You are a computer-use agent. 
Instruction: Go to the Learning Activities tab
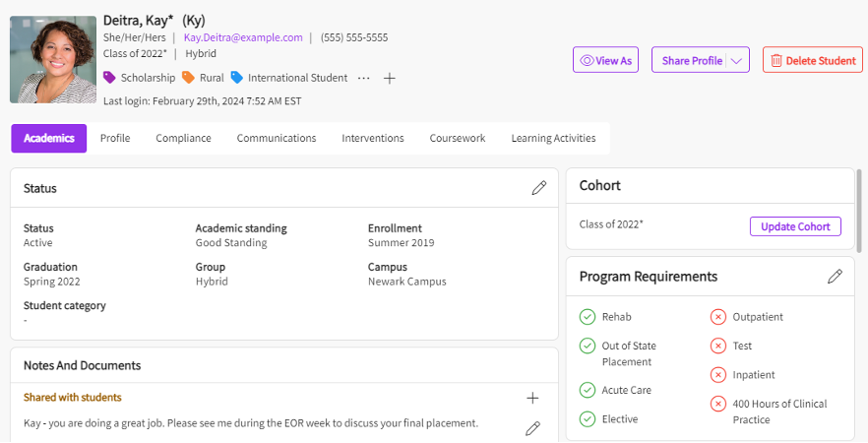click(x=553, y=138)
